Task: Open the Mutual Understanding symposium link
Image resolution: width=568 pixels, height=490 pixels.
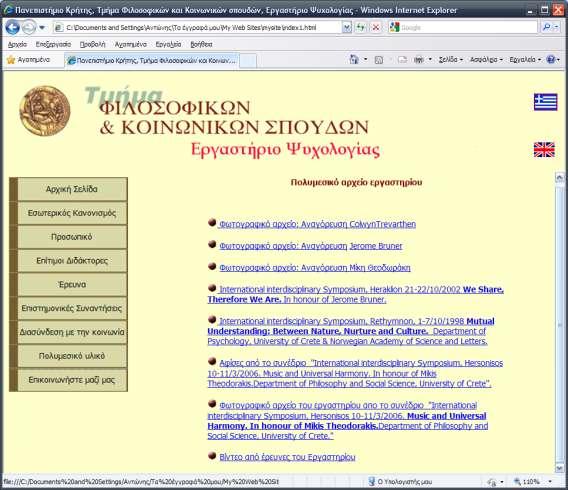Action: pyautogui.click(x=351, y=331)
